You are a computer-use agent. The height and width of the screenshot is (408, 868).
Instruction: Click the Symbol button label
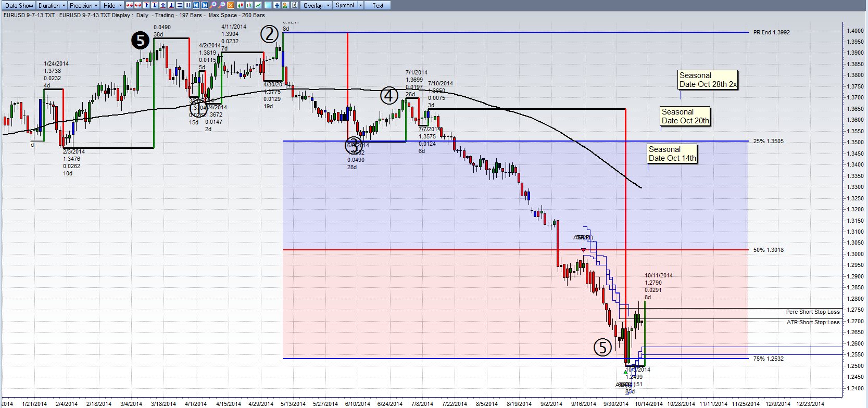click(345, 5)
